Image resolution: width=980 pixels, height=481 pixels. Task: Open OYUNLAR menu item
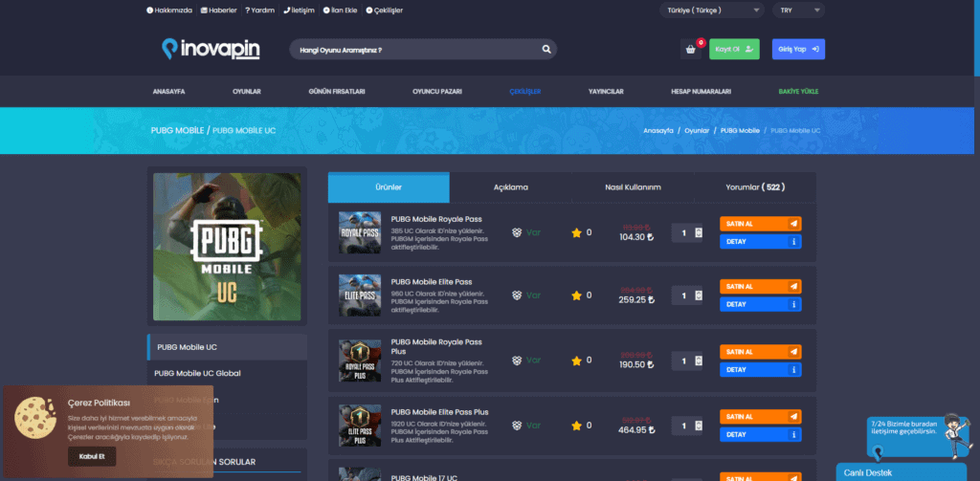pyautogui.click(x=247, y=92)
